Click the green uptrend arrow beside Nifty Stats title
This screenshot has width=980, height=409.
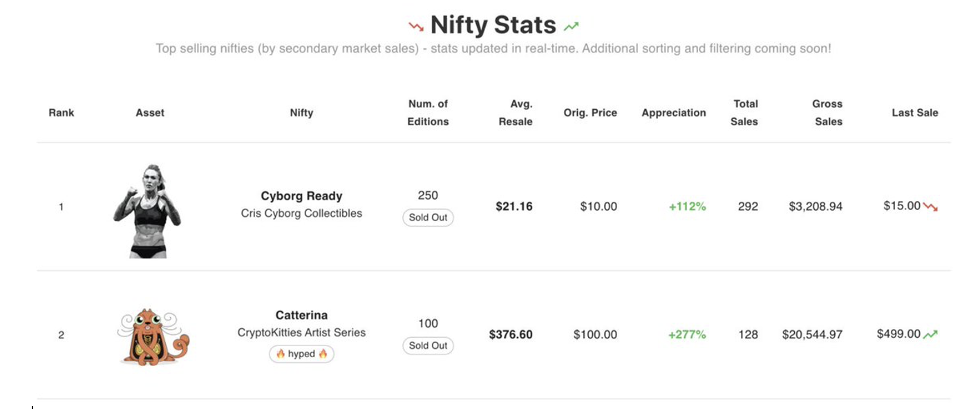[572, 25]
